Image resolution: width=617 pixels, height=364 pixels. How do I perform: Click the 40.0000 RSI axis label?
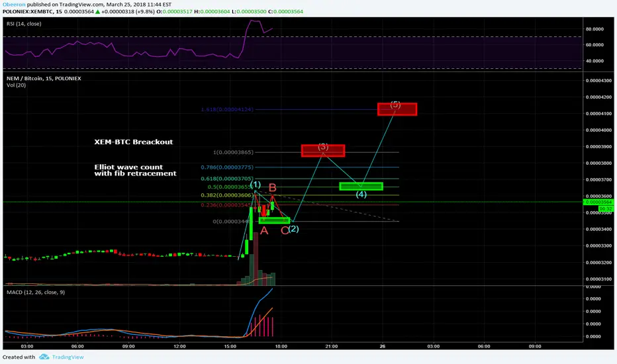[x=595, y=61]
